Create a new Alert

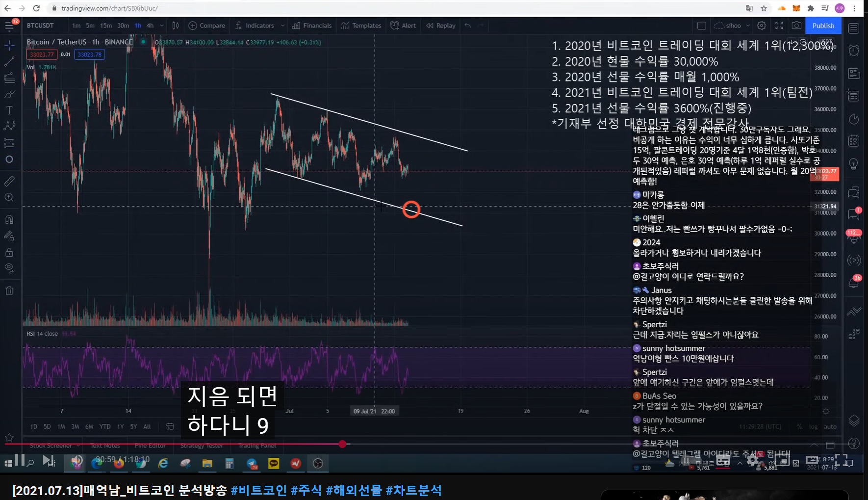[x=403, y=26]
